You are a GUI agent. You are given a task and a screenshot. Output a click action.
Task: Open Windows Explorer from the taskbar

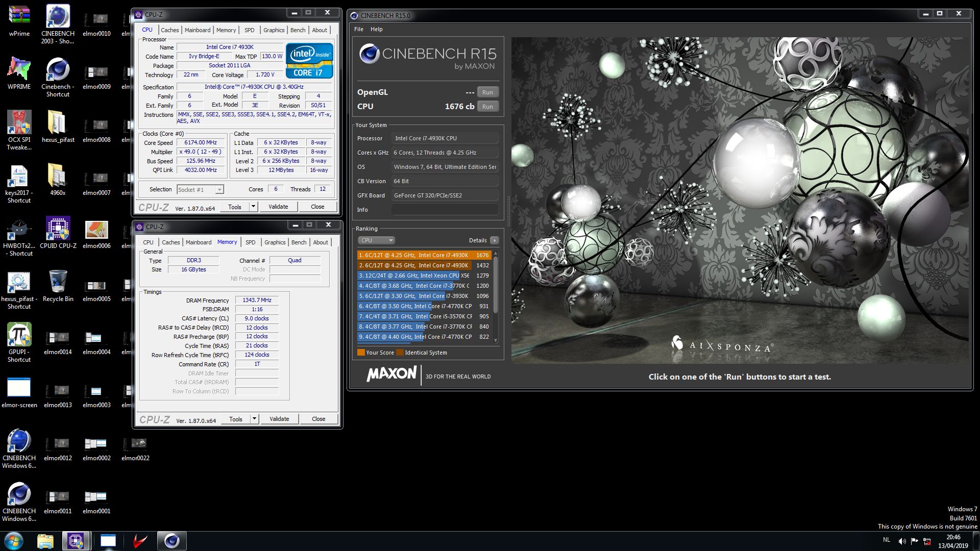45,541
